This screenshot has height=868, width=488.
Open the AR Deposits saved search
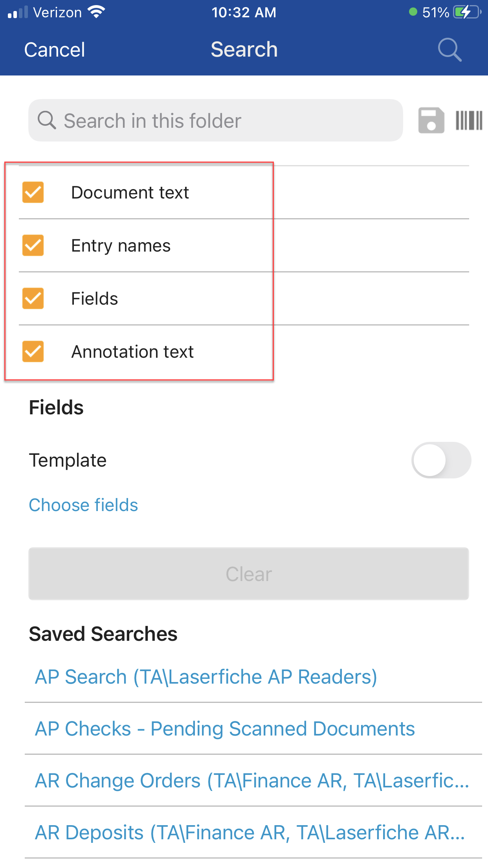(250, 833)
